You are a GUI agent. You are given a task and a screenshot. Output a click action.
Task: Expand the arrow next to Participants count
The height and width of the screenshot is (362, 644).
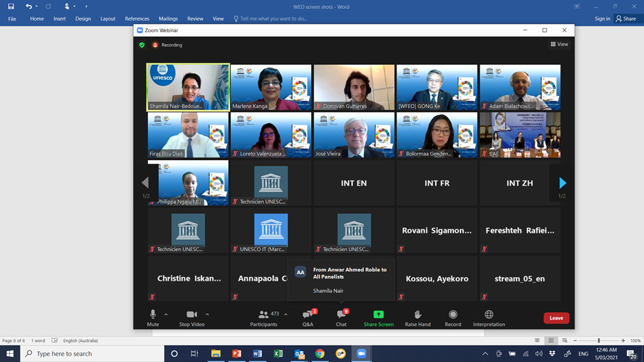tap(286, 314)
